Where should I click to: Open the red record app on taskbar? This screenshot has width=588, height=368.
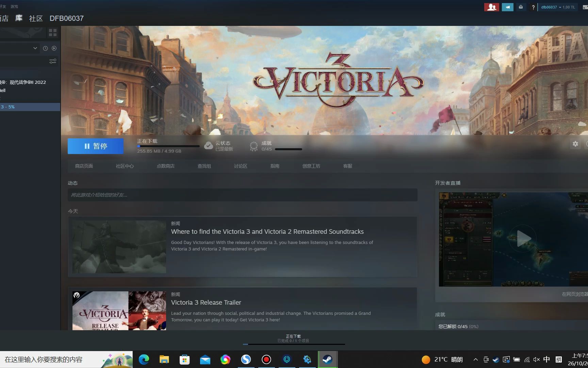266,359
